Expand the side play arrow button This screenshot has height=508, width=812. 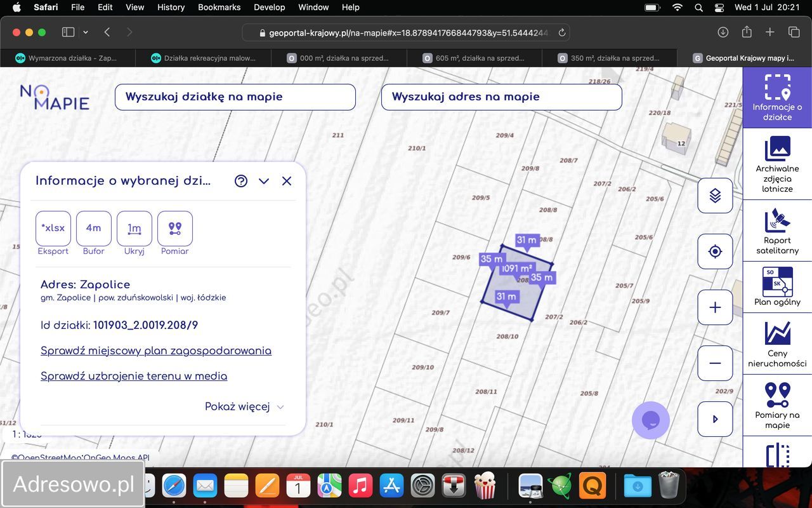tap(715, 419)
